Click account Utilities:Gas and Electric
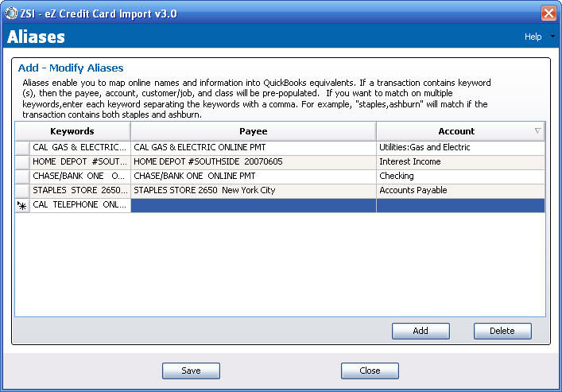This screenshot has width=562, height=392. coord(460,148)
